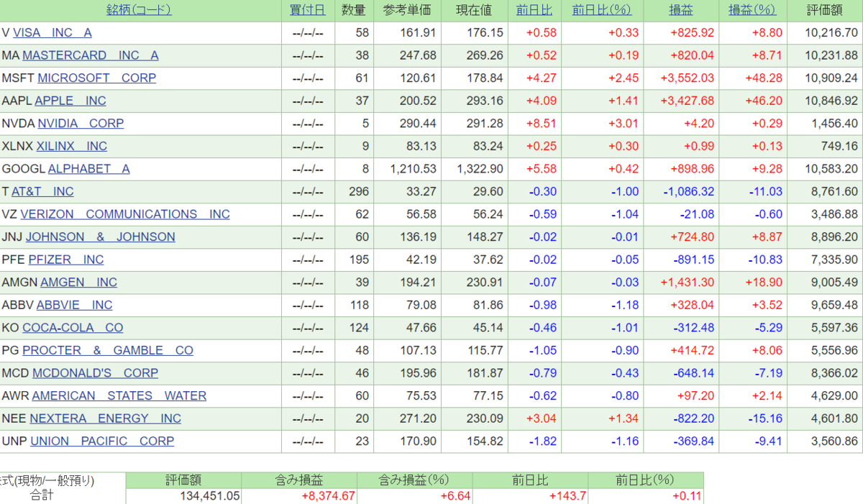Open the NVIDIA CORP link
863x504 pixels.
click(x=81, y=124)
